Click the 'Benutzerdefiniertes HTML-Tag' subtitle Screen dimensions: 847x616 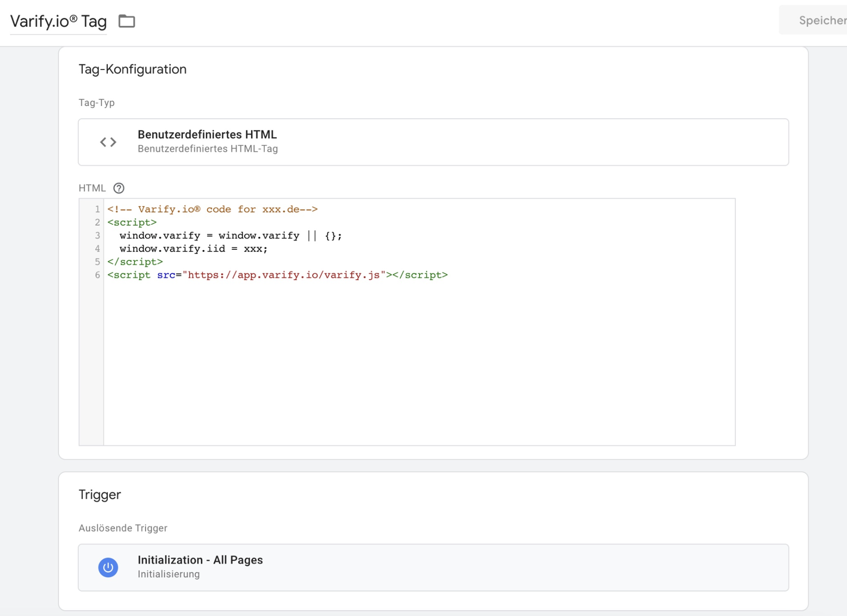[208, 149]
